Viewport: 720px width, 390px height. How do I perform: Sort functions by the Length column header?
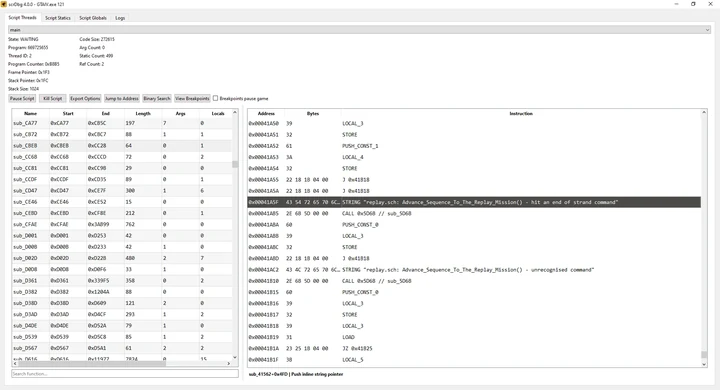[143, 113]
